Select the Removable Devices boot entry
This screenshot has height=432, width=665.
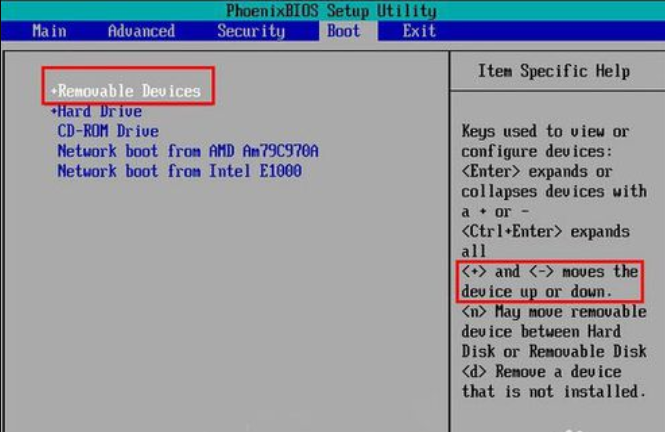point(129,91)
